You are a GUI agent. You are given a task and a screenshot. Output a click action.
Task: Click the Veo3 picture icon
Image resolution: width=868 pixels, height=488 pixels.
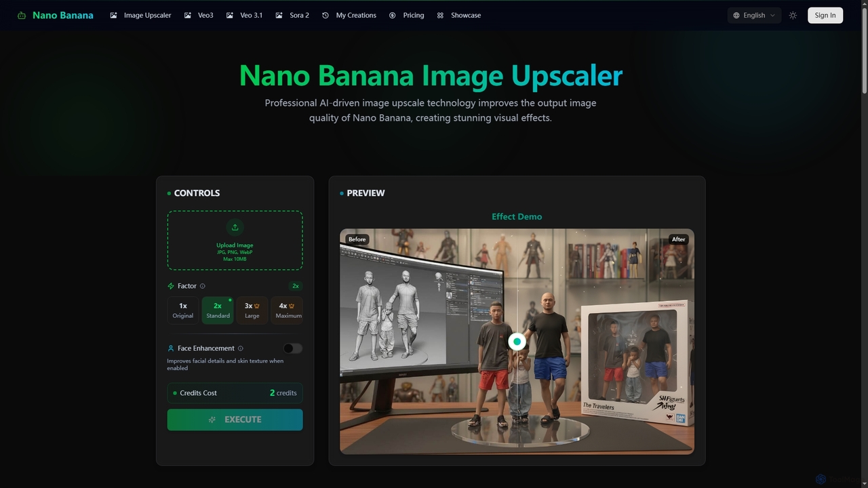tap(187, 15)
